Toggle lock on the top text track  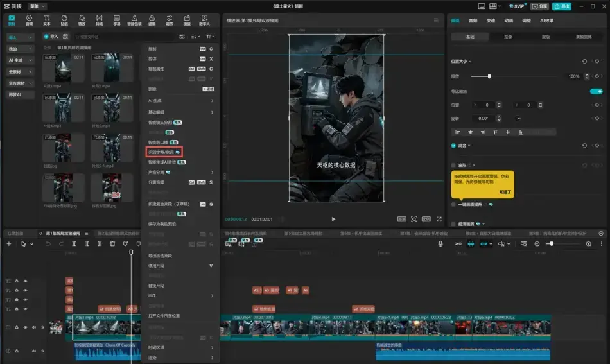point(17,281)
